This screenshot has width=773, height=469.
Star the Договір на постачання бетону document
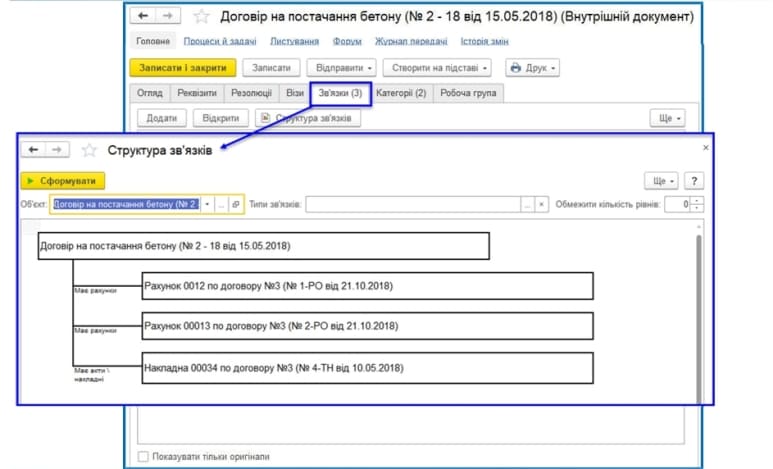point(201,16)
